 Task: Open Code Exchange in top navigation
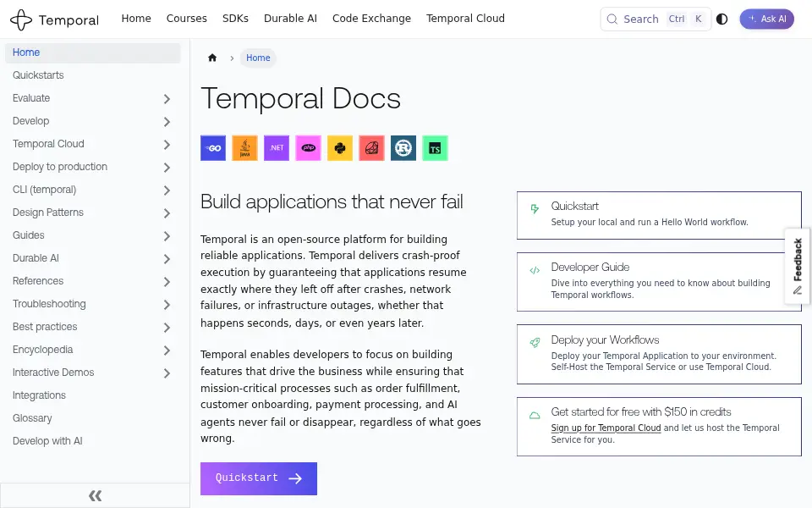(371, 19)
